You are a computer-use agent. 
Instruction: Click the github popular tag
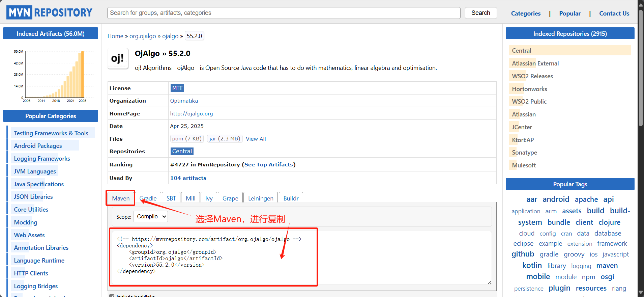click(523, 254)
